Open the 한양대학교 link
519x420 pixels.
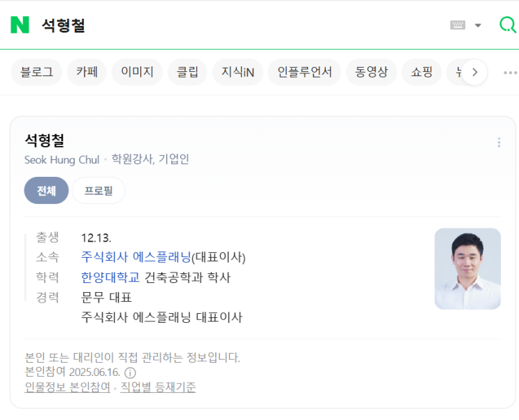(x=110, y=277)
